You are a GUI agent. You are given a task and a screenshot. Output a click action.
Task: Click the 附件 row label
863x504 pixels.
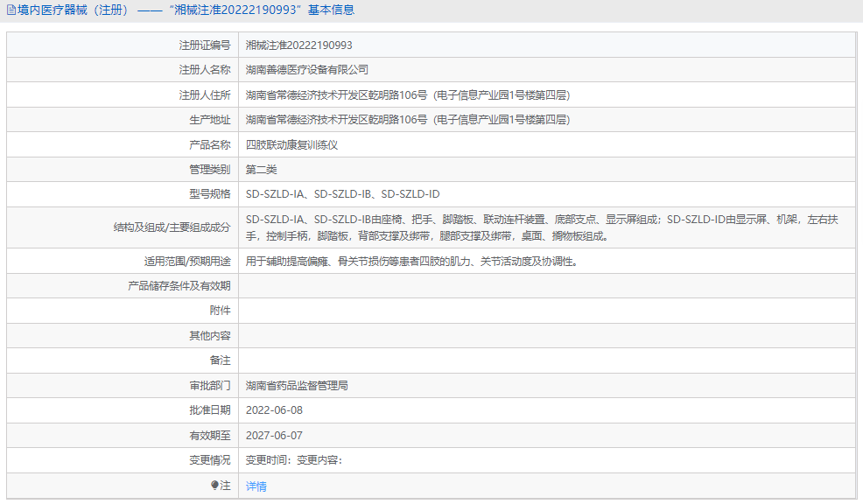221,311
